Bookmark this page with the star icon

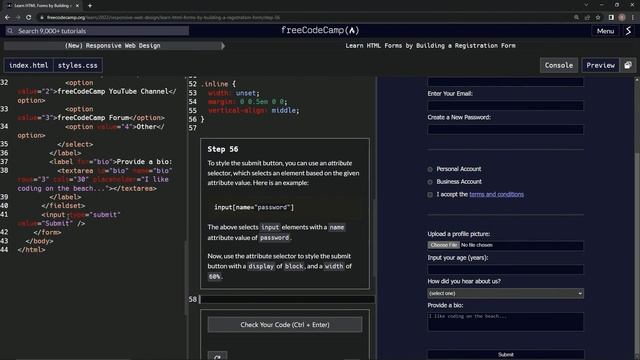[x=598, y=18]
